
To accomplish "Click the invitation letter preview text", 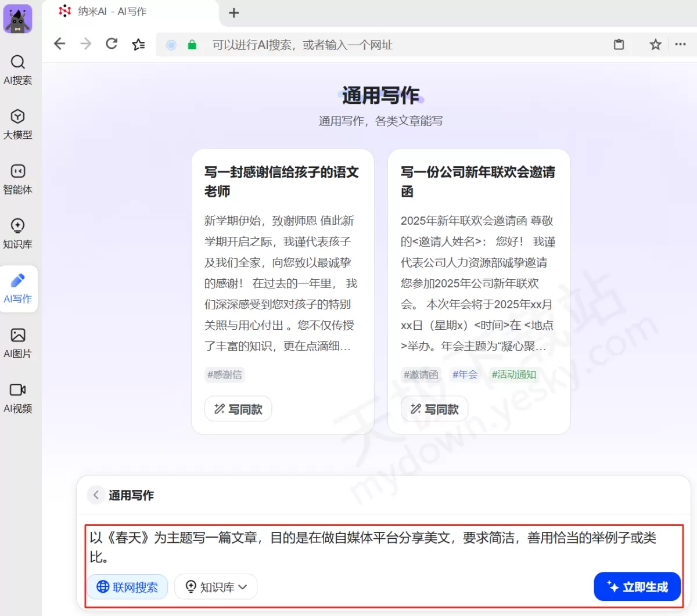I will 478,283.
